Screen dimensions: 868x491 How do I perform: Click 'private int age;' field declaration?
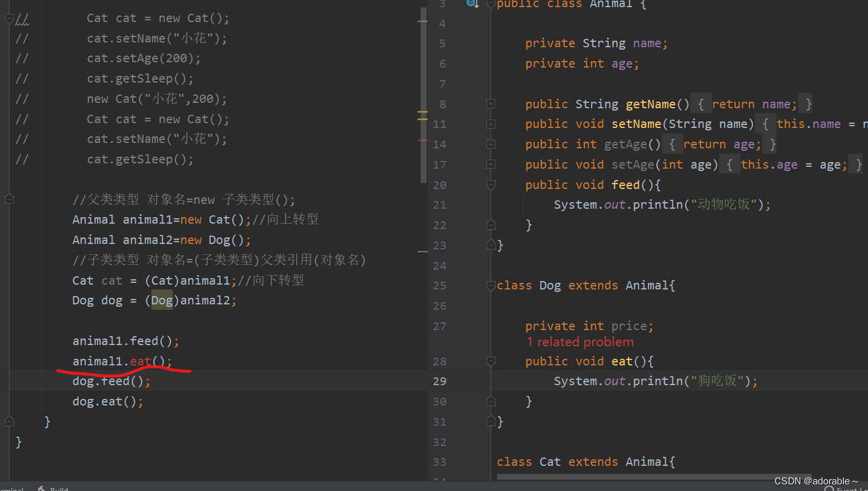click(x=582, y=63)
